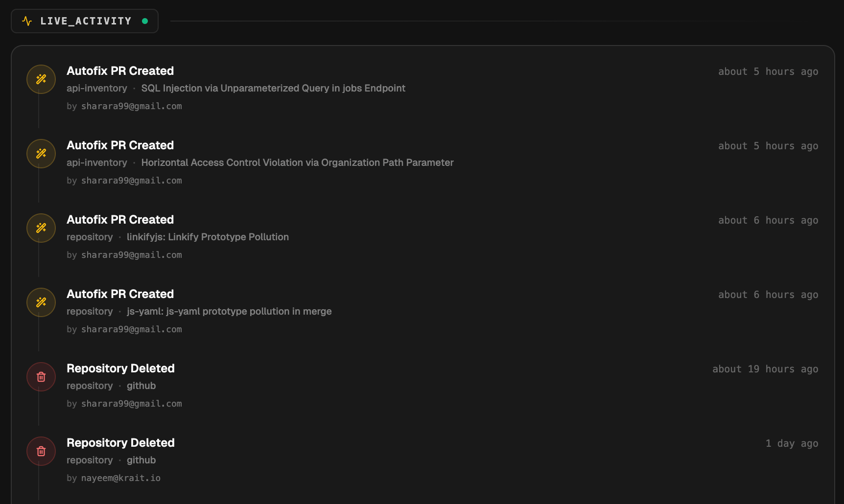The image size is (844, 504).
Task: Click the activity pulse icon beside LIVE_ACTIVITY
Action: pyautogui.click(x=27, y=21)
